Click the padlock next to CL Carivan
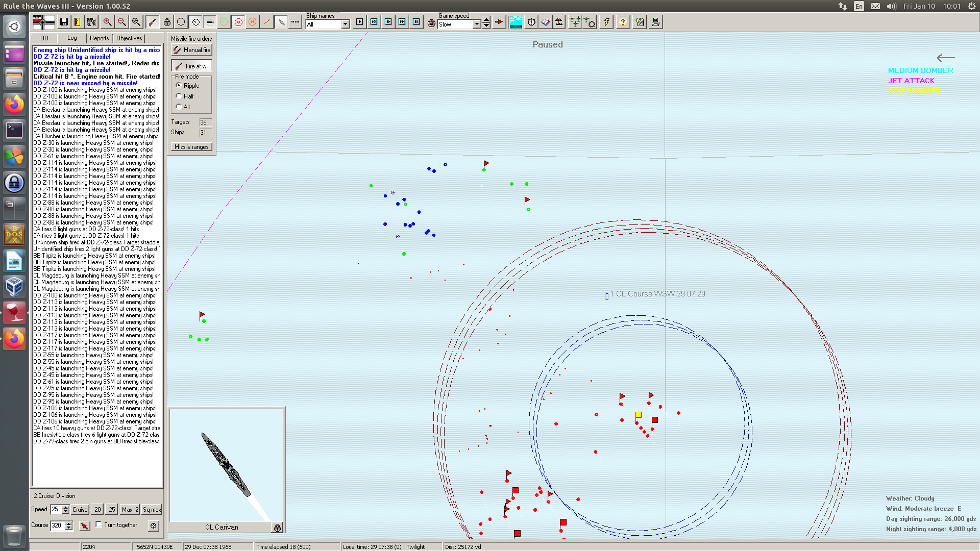This screenshot has height=551, width=980. point(277,528)
